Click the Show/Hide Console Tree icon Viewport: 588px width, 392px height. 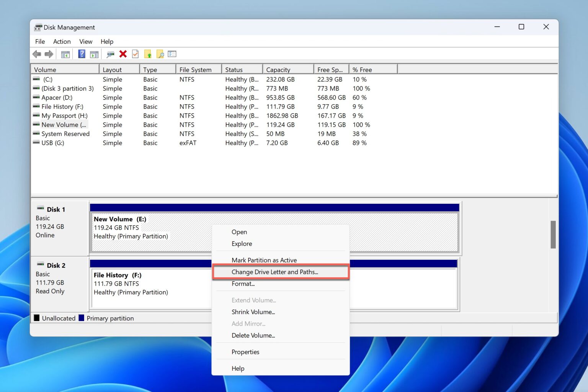click(x=65, y=54)
